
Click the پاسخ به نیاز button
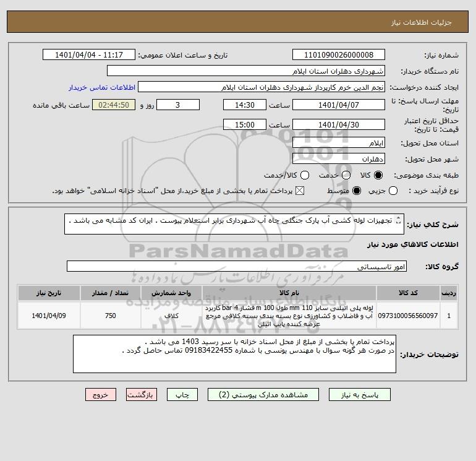tap(359, 394)
